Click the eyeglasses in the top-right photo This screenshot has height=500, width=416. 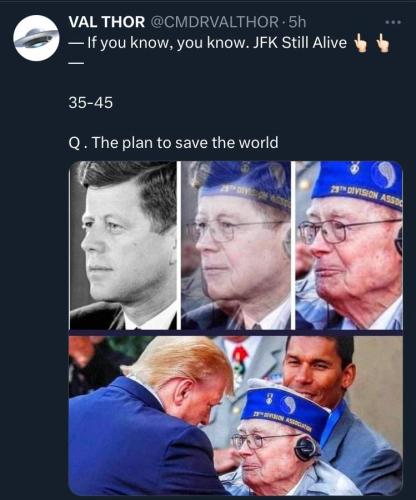[x=347, y=231]
